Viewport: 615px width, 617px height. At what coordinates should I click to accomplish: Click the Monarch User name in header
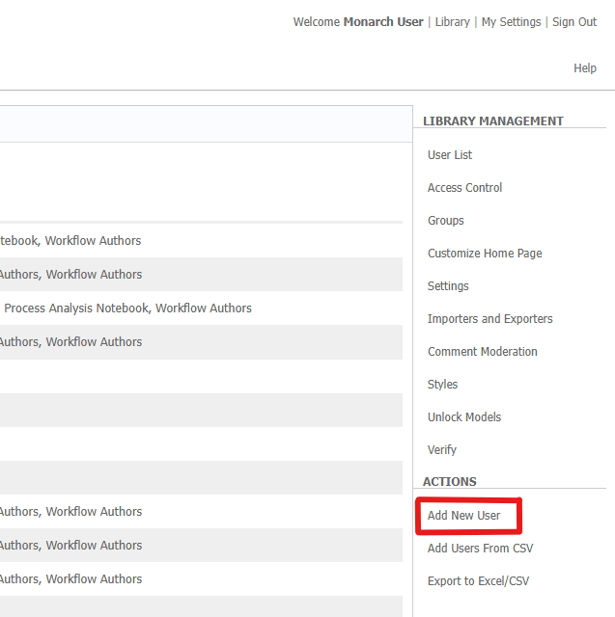[x=383, y=22]
